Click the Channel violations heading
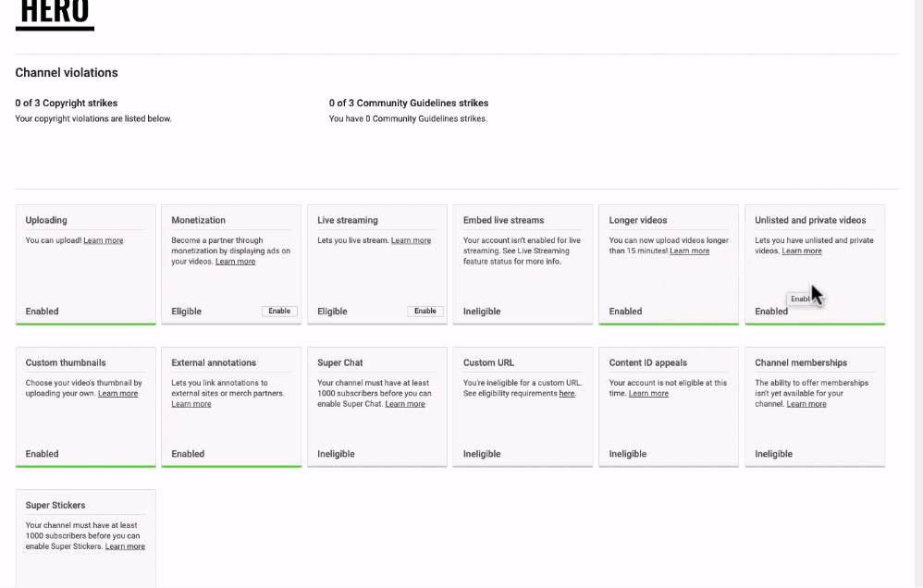Image resolution: width=923 pixels, height=588 pixels. [x=67, y=72]
